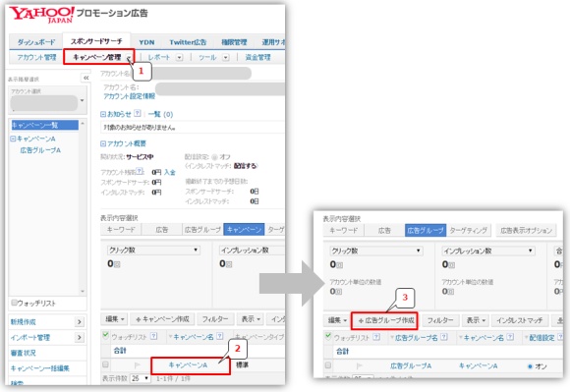Open the 表示件数 25 dropdown
Viewport: 570px width, 392px height.
pyautogui.click(x=141, y=378)
